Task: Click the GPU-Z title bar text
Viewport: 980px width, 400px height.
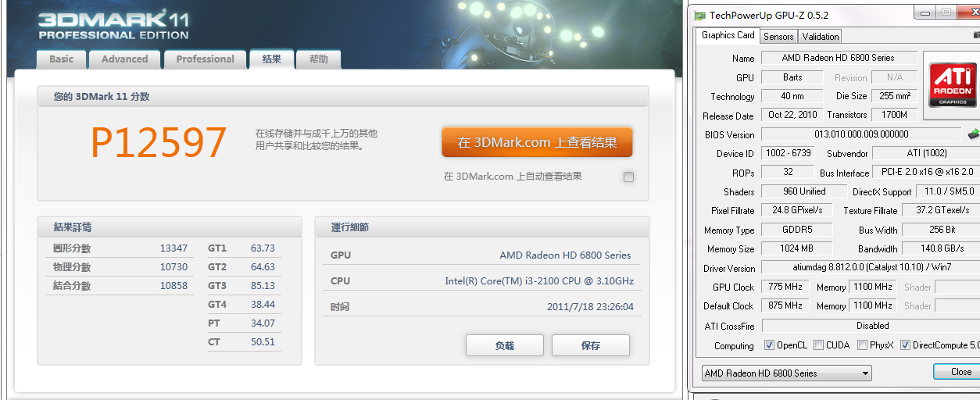Action: (769, 15)
